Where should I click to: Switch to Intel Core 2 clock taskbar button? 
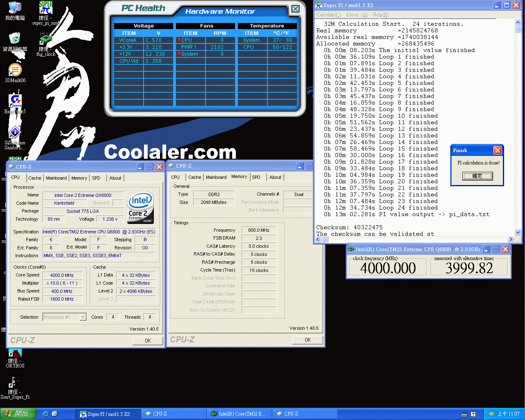pyautogui.click(x=240, y=414)
